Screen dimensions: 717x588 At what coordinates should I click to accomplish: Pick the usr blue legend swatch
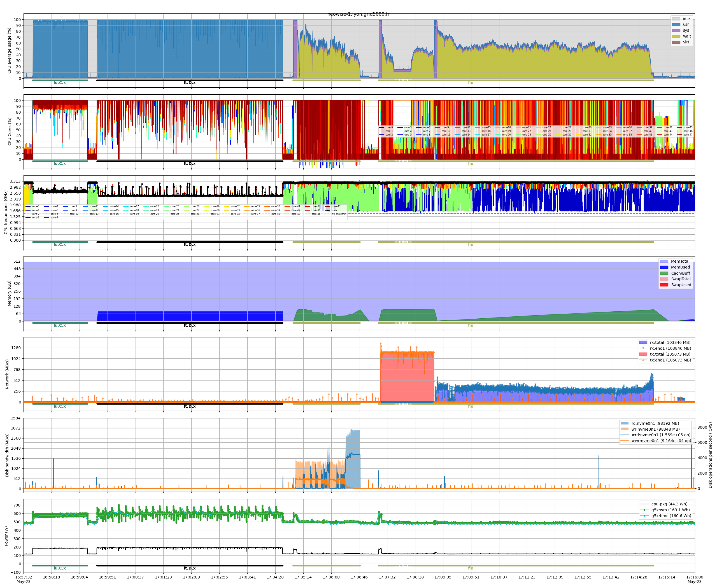click(x=676, y=25)
